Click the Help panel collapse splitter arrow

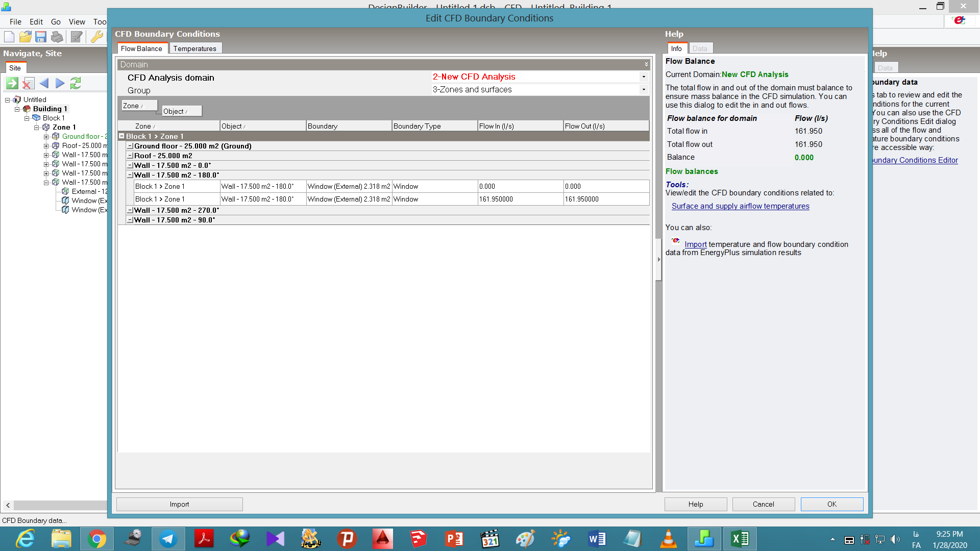click(658, 260)
